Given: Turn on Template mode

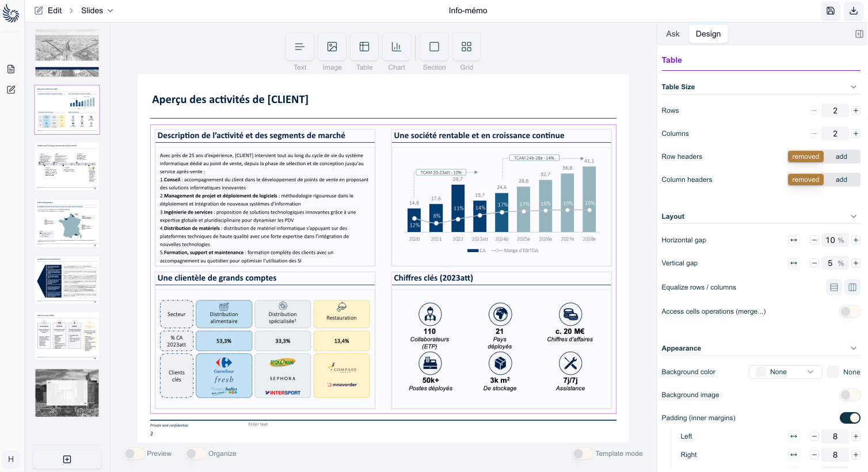Looking at the screenshot, I should click(x=582, y=454).
